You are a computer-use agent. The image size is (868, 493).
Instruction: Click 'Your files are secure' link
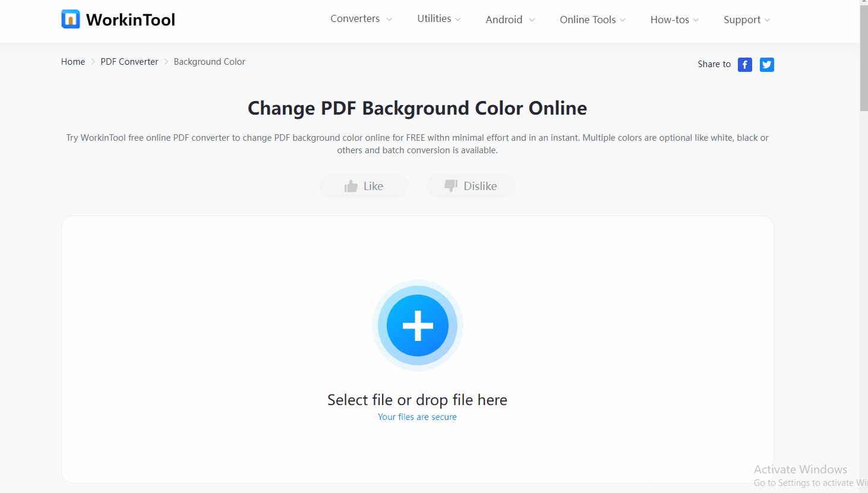[418, 417]
